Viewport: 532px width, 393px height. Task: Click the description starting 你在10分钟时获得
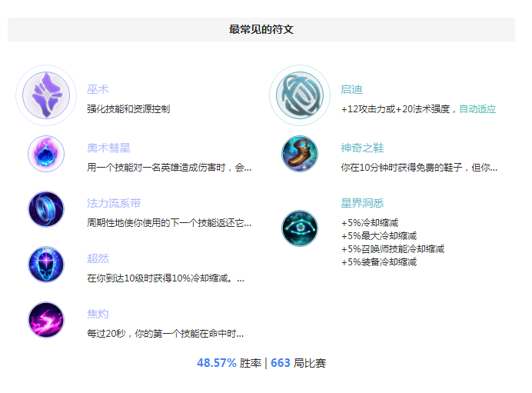tap(419, 168)
